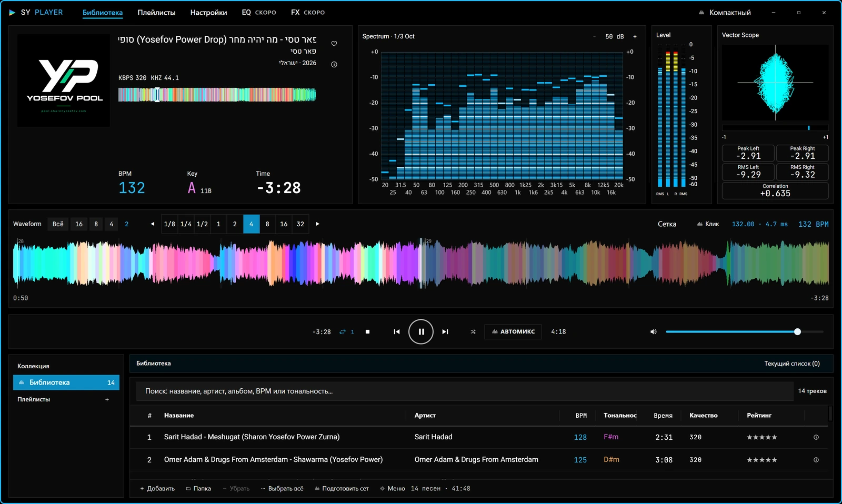Image resolution: width=842 pixels, height=504 pixels.
Task: Click the library search field
Action: (465, 391)
